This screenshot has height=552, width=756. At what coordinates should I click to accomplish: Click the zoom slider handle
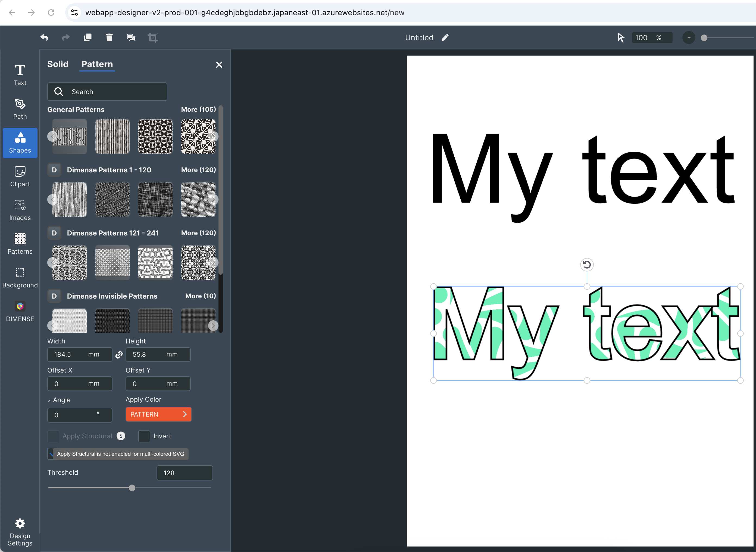click(704, 38)
